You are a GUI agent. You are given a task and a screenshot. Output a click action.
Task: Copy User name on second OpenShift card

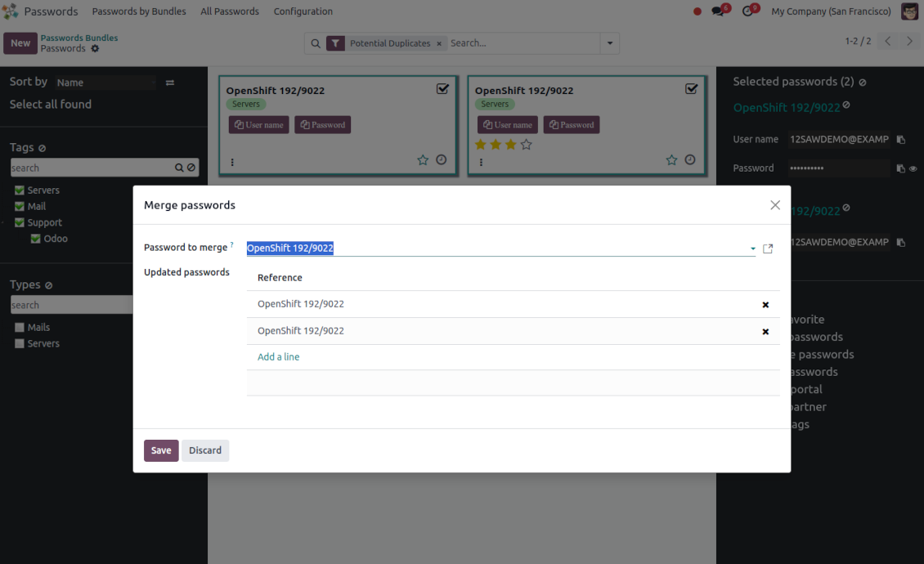[507, 125]
